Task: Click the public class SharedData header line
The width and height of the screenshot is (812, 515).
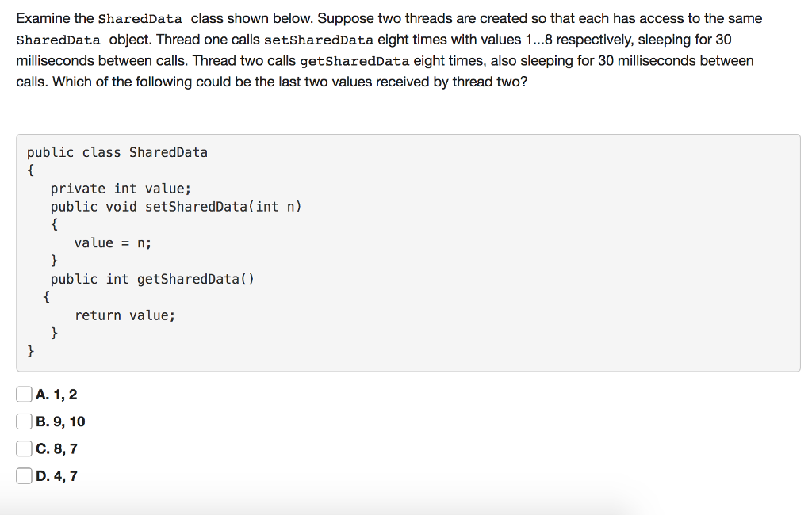Action: (117, 151)
